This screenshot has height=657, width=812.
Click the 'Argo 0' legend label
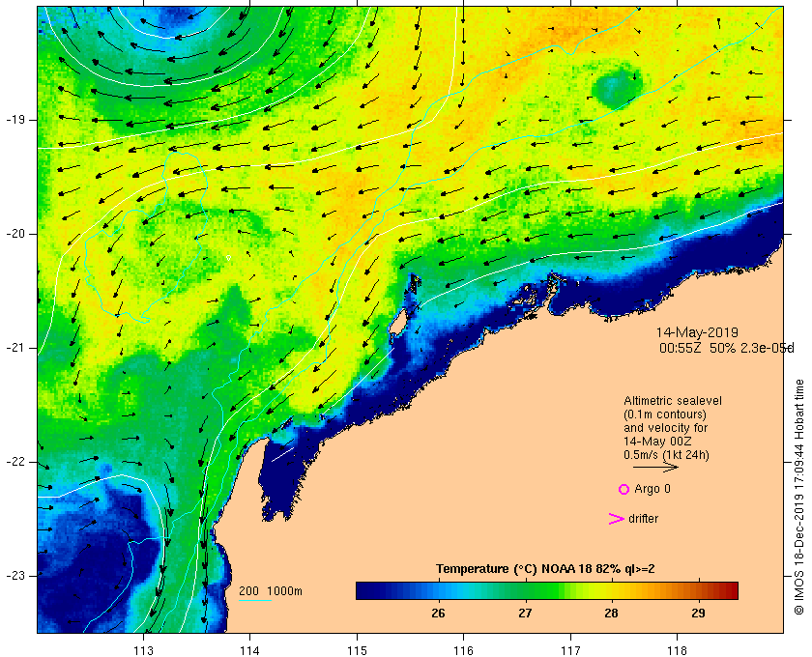[x=652, y=489]
